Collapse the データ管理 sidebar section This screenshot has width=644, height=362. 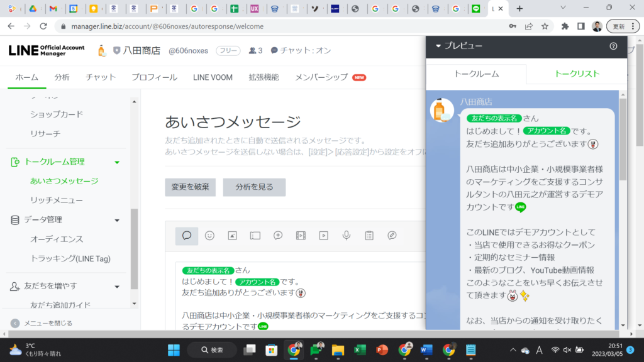(117, 221)
